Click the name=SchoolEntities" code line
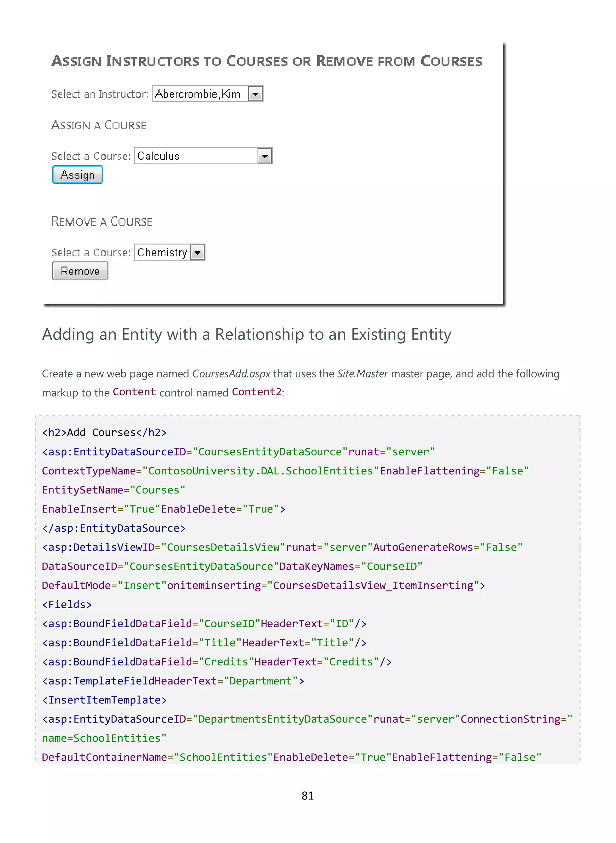 tap(104, 738)
